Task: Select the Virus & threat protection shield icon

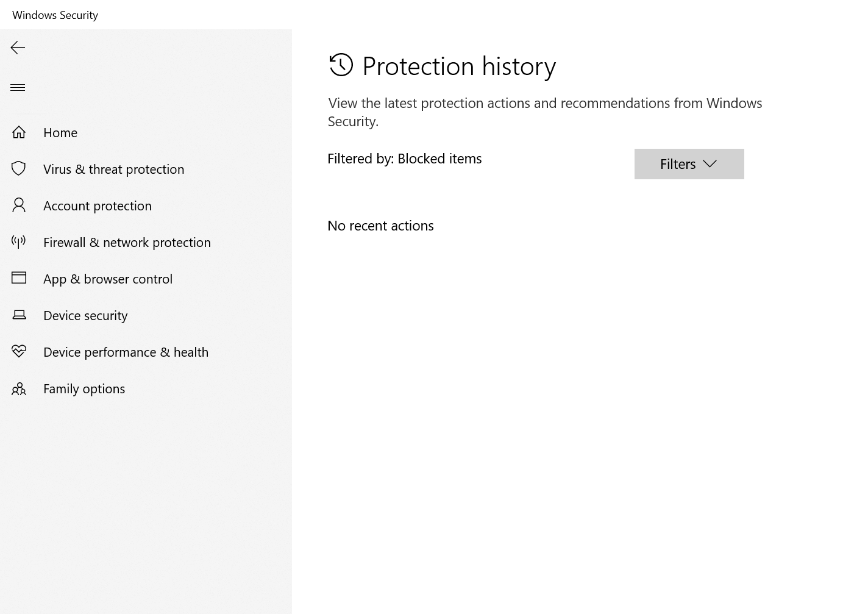Action: point(18,169)
